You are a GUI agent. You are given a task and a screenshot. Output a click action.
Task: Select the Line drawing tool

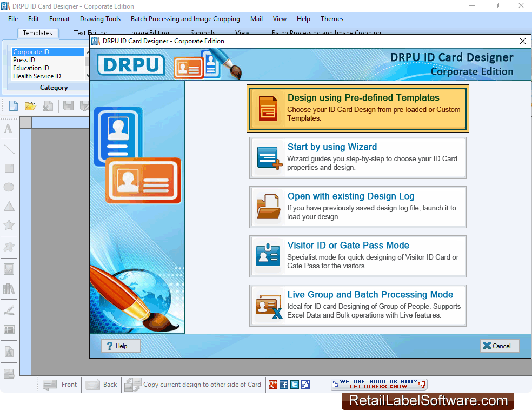8,148
